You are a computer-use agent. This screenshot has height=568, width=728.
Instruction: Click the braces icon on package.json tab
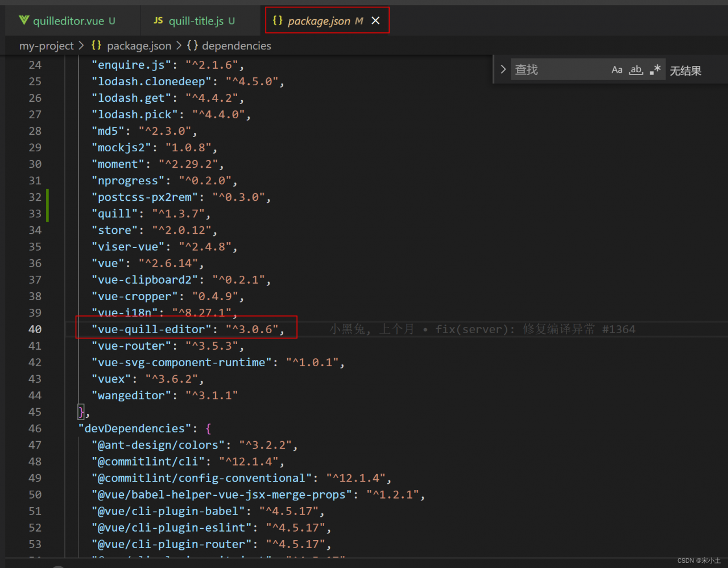(278, 20)
